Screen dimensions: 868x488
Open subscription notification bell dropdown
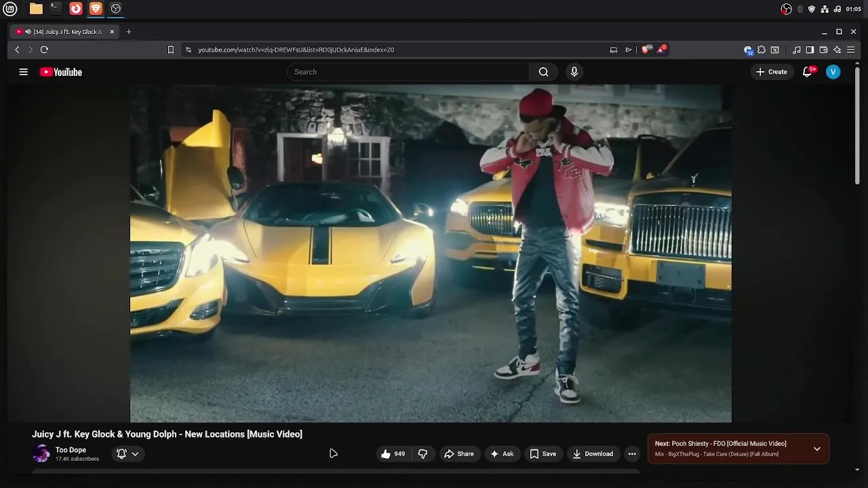point(128,454)
